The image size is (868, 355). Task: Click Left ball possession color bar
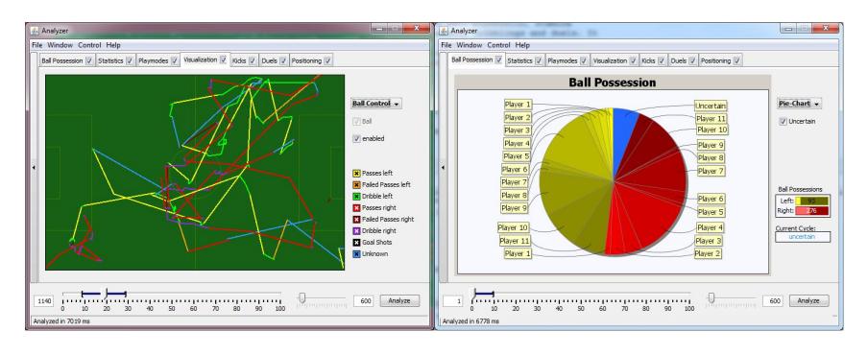click(812, 201)
